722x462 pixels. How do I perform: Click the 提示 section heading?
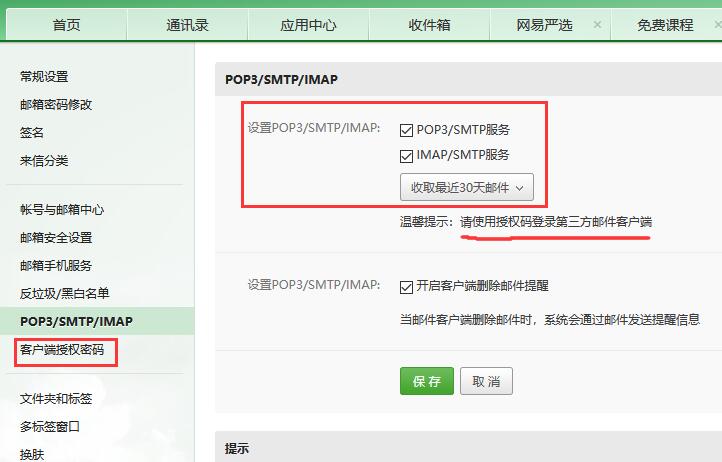[x=237, y=448]
